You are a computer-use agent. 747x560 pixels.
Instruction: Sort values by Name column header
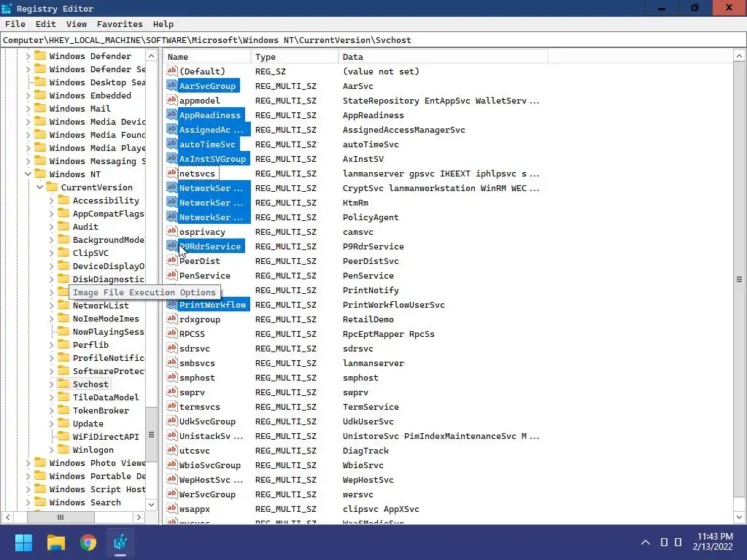(207, 57)
